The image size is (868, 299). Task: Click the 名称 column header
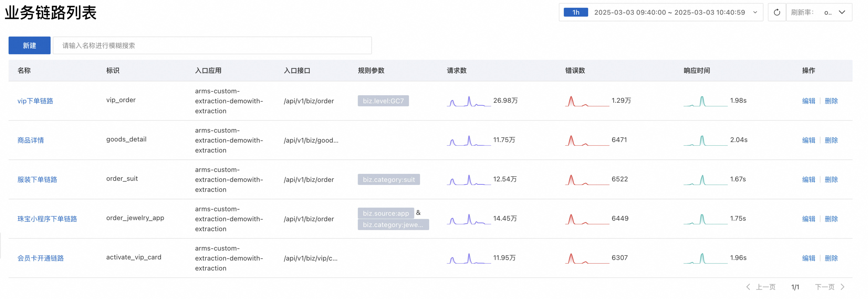[x=24, y=71]
